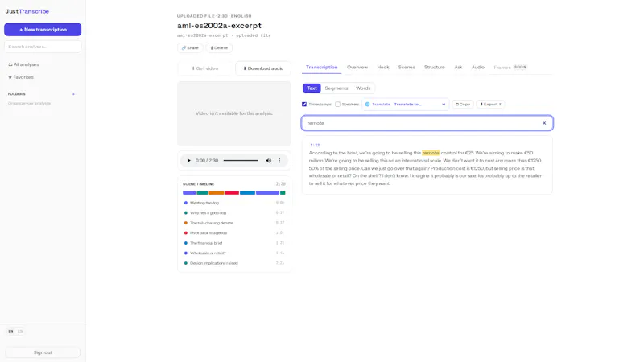This screenshot has width=644, height=362.
Task: Switch to the Structure tab
Action: 435,68
